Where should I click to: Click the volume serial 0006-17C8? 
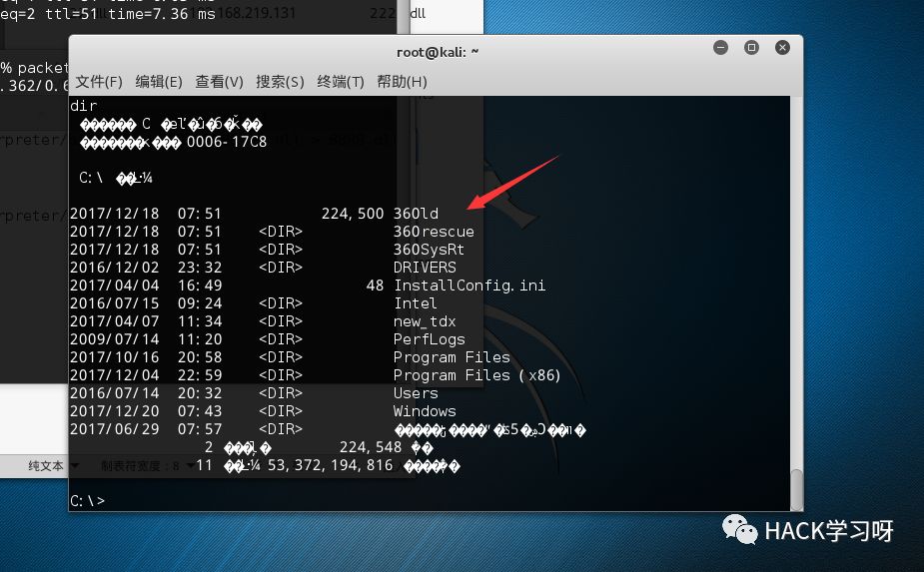click(227, 142)
